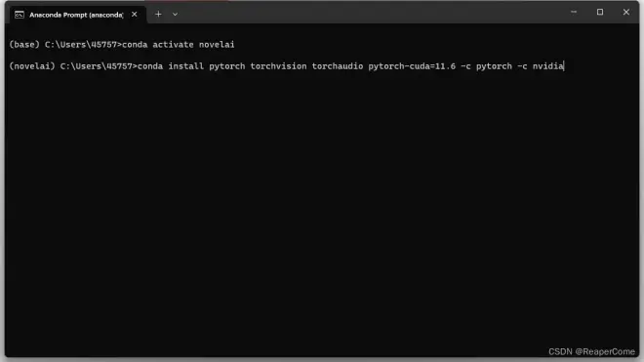Click the terminal icon in the Anaconda Prompt tab

20,15
